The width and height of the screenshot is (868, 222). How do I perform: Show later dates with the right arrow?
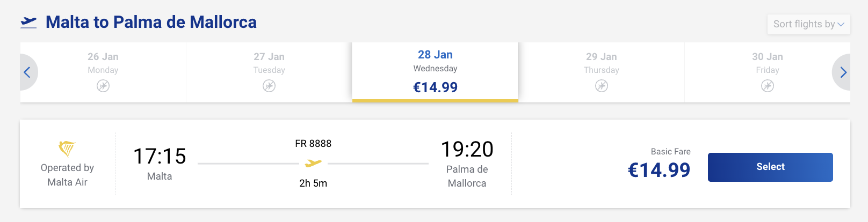[x=843, y=72]
